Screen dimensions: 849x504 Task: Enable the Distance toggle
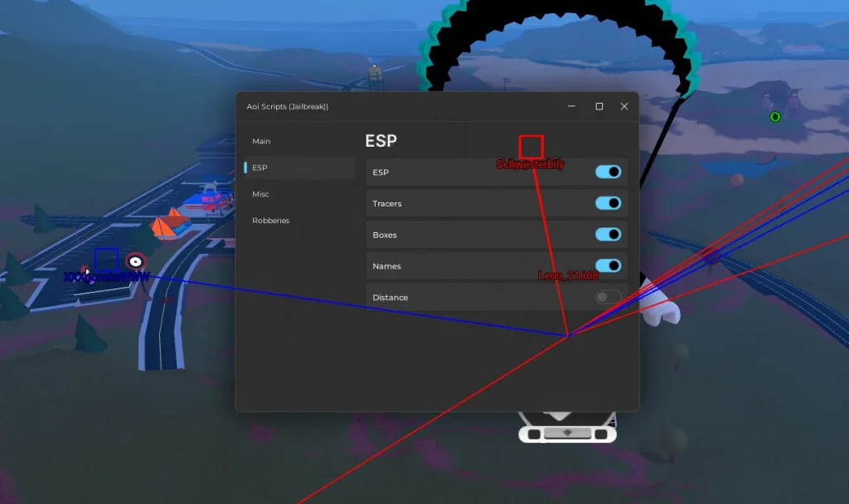pyautogui.click(x=608, y=297)
